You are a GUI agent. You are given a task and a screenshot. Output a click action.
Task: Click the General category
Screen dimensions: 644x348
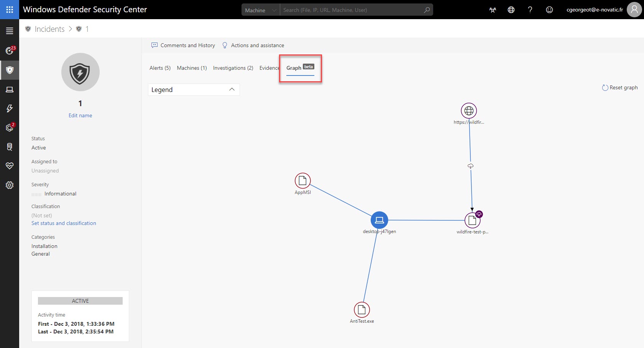tap(41, 254)
